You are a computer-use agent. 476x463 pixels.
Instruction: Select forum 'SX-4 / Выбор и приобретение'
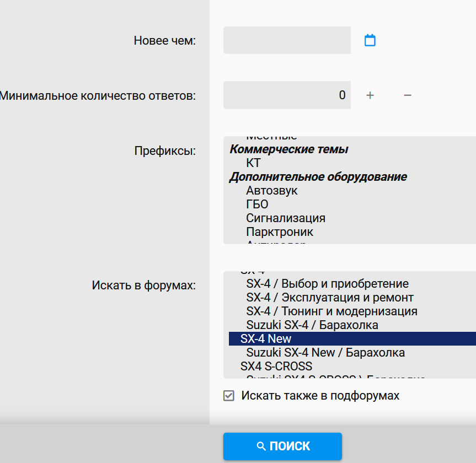coord(327,284)
